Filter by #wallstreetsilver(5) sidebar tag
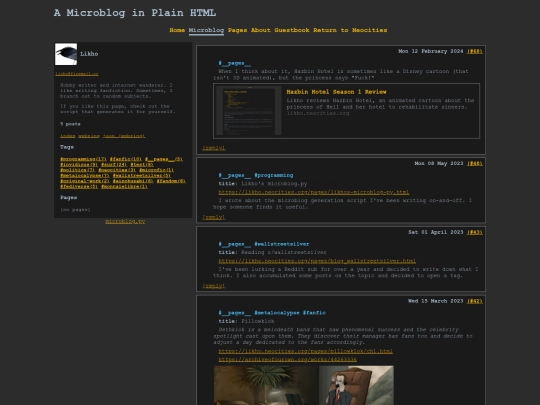This screenshot has height=405, width=540. tap(142, 176)
